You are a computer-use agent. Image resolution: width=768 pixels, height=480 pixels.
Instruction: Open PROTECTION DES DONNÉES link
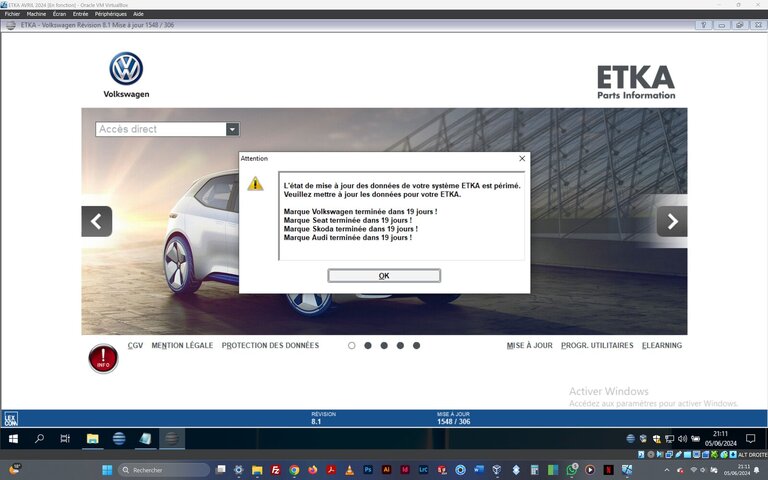(270, 345)
